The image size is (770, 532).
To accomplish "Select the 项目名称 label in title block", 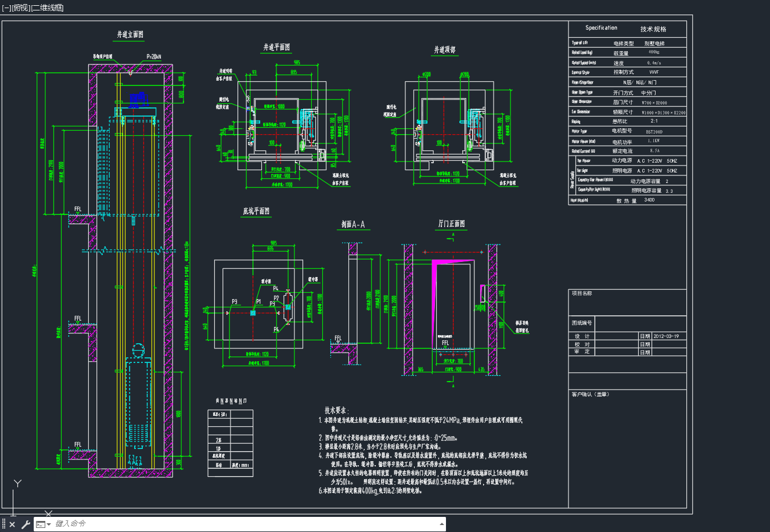I will (582, 293).
